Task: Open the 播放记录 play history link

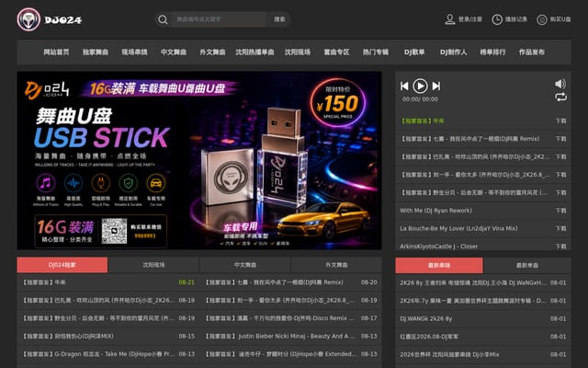Action: tap(516, 19)
